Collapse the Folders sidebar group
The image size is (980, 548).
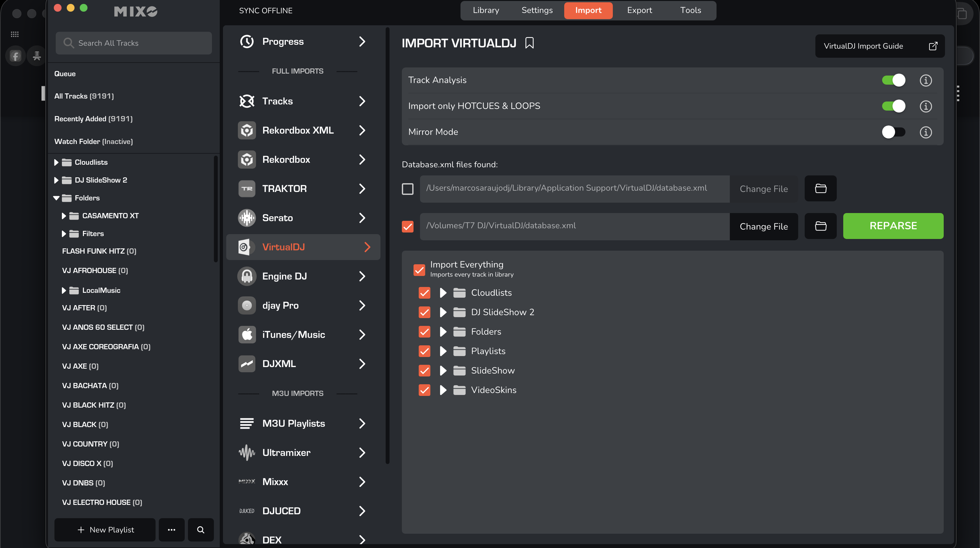(56, 198)
